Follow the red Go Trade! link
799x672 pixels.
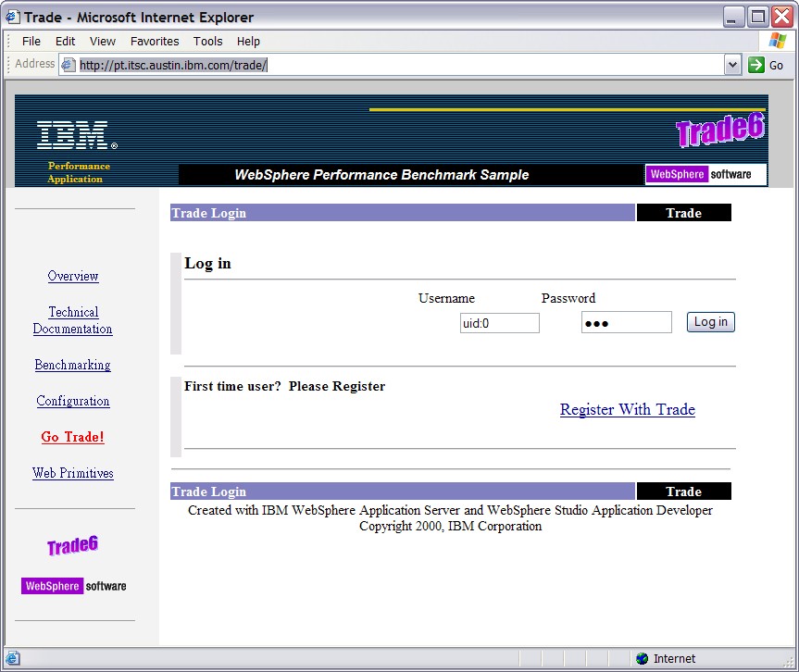73,437
